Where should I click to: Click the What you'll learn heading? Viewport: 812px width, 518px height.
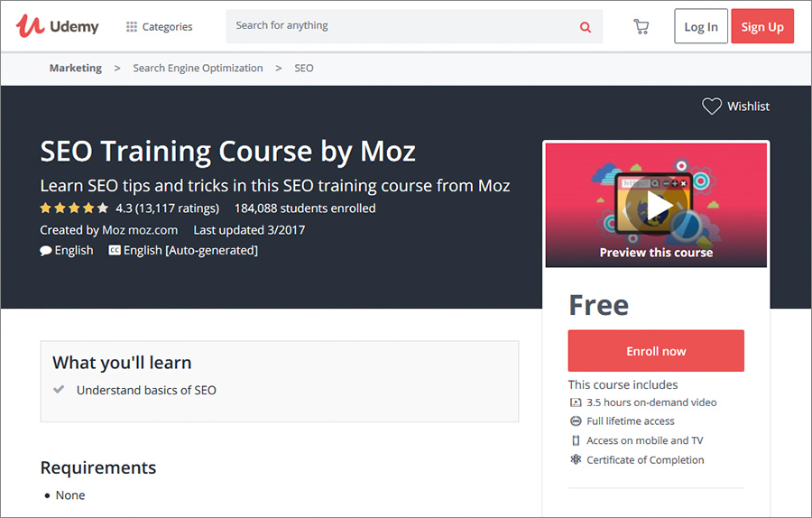[122, 363]
